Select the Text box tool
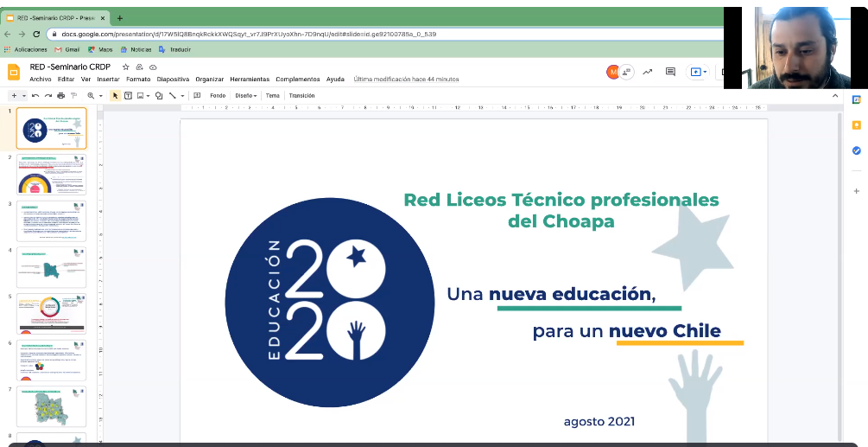Screen dimensions: 868x447 [128, 96]
